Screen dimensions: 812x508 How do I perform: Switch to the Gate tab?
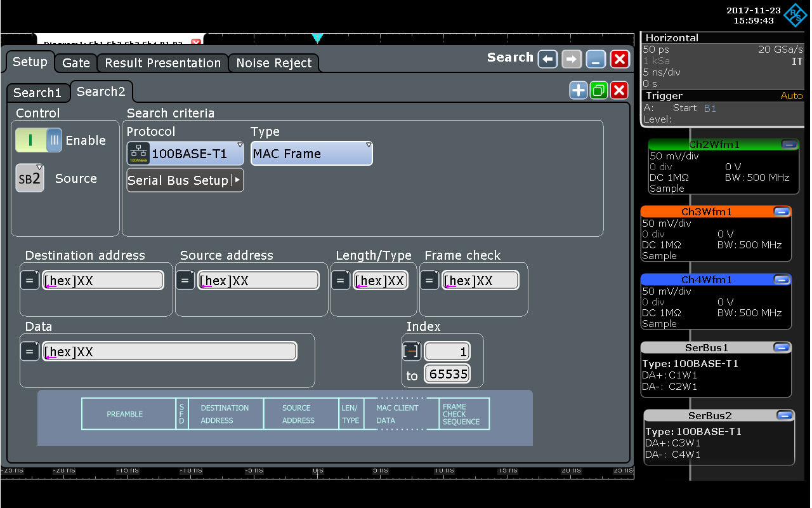click(75, 63)
